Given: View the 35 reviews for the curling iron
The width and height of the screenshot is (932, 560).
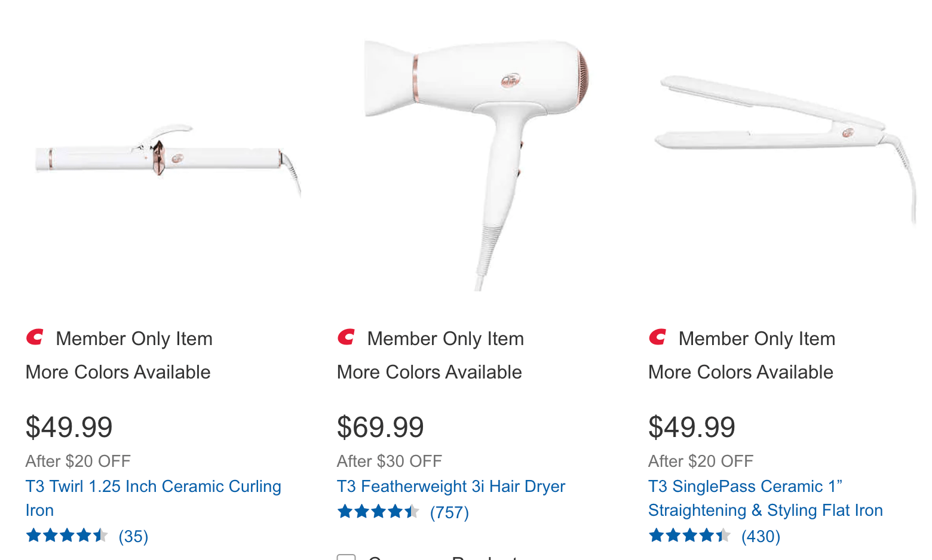Looking at the screenshot, I should (134, 536).
